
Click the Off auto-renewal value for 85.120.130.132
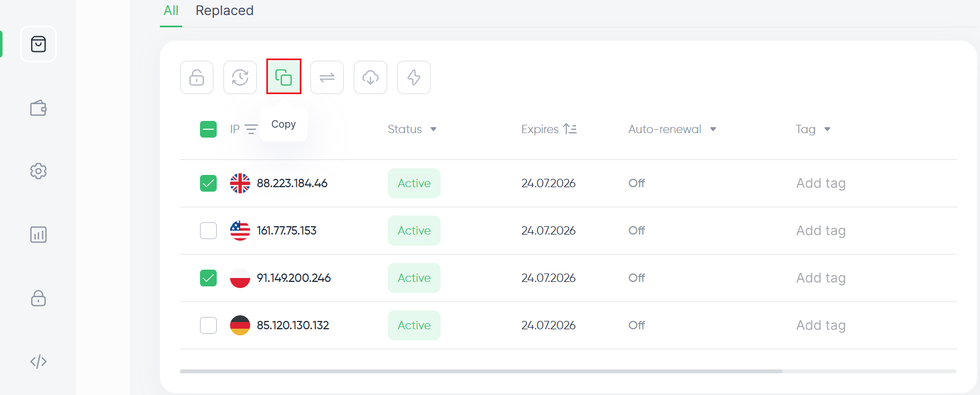pos(637,325)
